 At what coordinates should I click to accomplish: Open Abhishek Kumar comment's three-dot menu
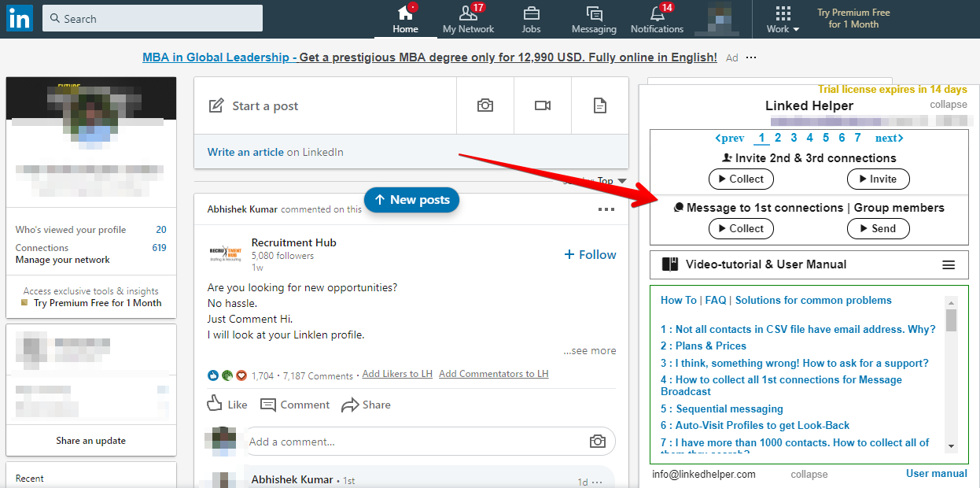(597, 482)
